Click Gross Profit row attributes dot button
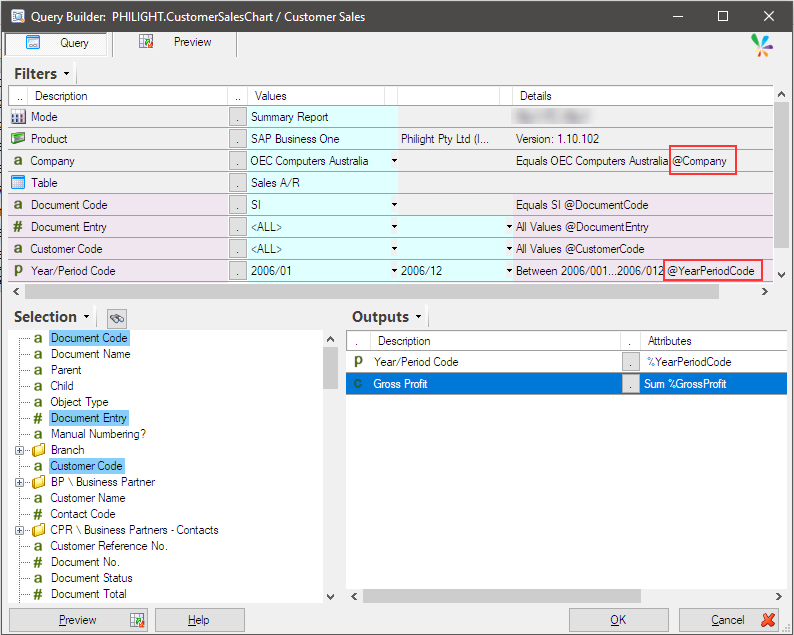The height and width of the screenshot is (635, 794). click(630, 384)
